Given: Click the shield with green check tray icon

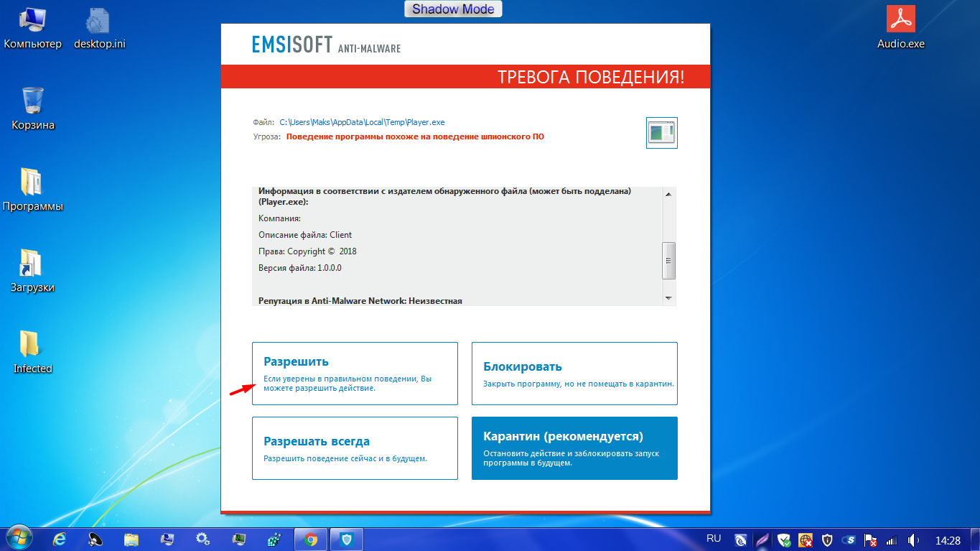Looking at the screenshot, I should coord(784,540).
